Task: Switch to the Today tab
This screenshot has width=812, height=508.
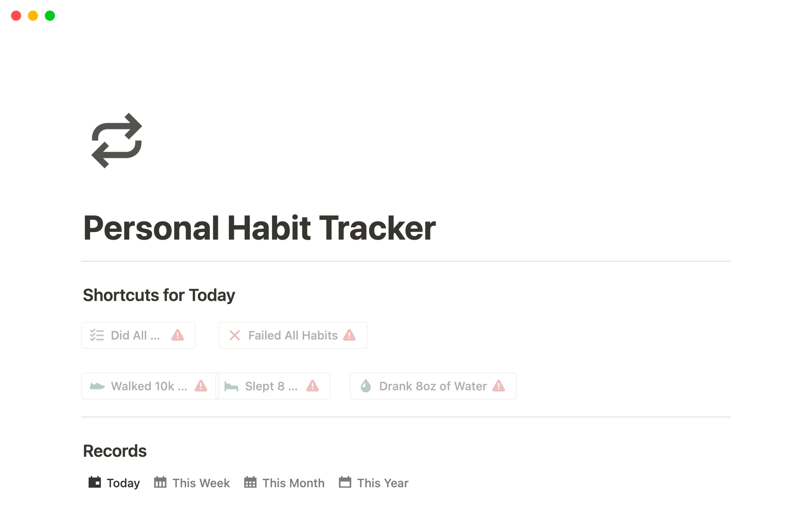Action: tap(114, 483)
